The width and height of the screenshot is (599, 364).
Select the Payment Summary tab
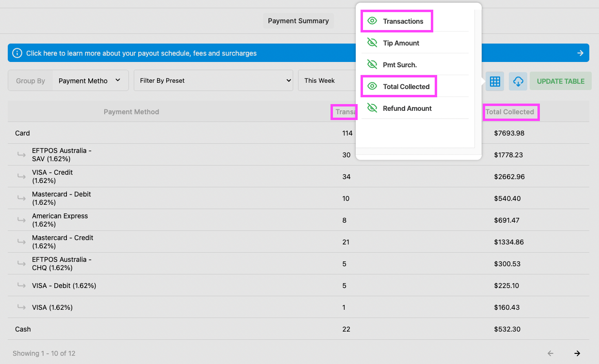point(298,21)
